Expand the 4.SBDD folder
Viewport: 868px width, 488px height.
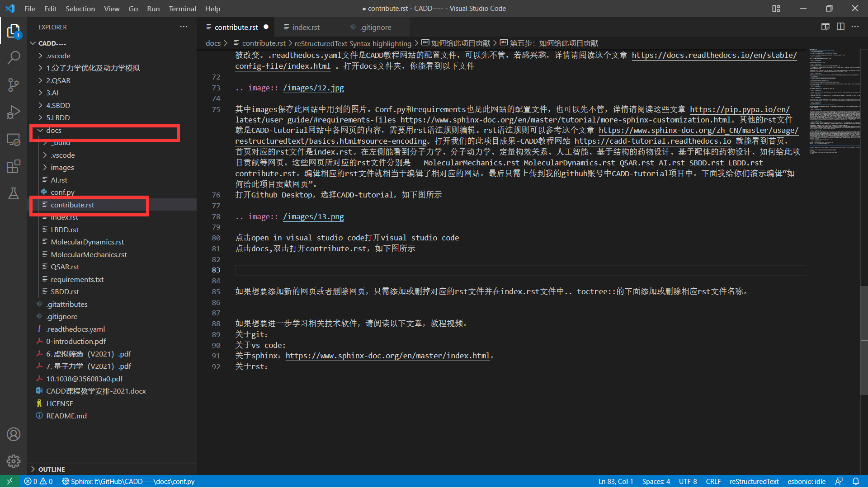58,105
